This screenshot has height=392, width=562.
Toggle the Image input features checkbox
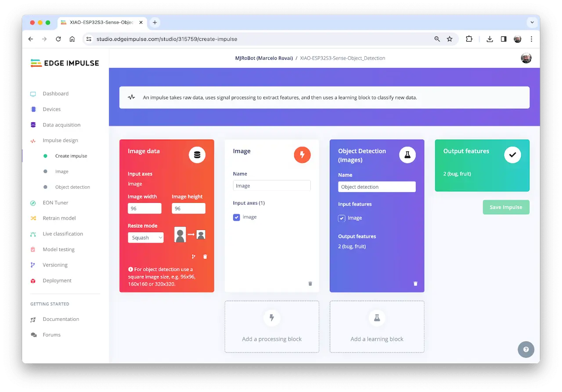coord(342,218)
